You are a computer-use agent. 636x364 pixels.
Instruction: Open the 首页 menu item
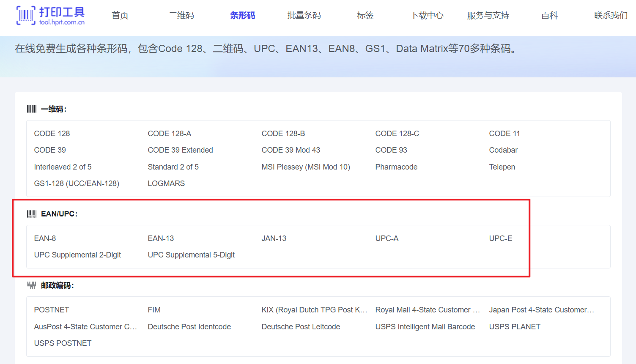coord(120,15)
